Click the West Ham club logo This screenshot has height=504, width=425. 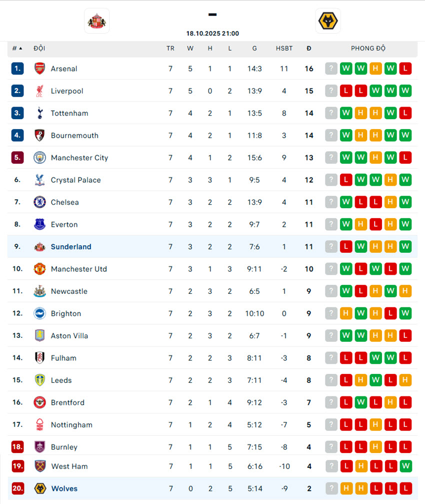click(x=39, y=466)
